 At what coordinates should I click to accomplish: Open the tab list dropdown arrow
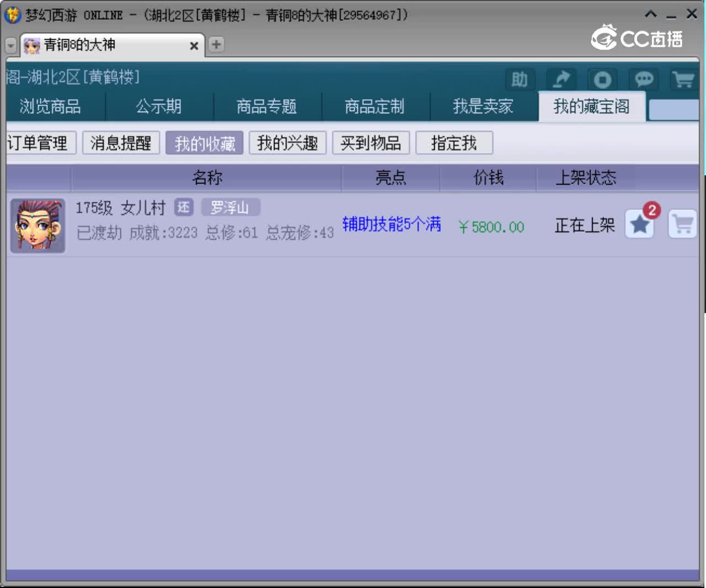tap(10, 46)
